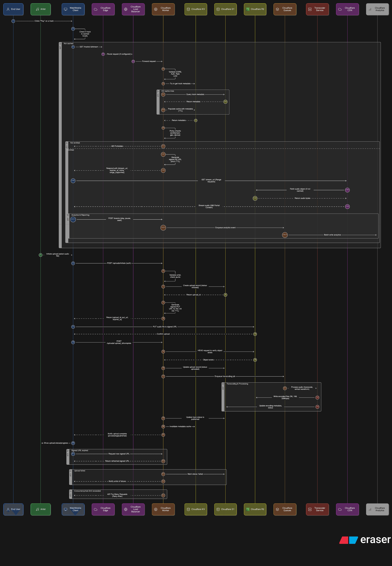
Task: Click the End User person icon in the top row
Action: (8, 9)
